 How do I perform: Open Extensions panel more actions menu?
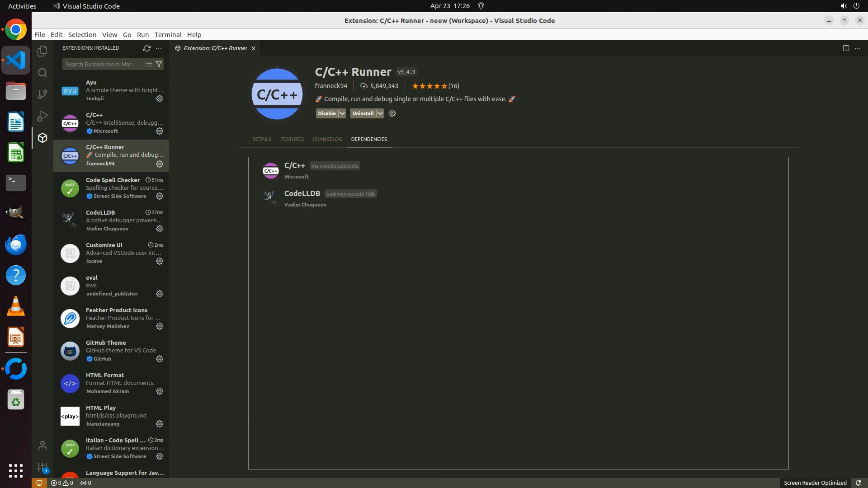159,48
